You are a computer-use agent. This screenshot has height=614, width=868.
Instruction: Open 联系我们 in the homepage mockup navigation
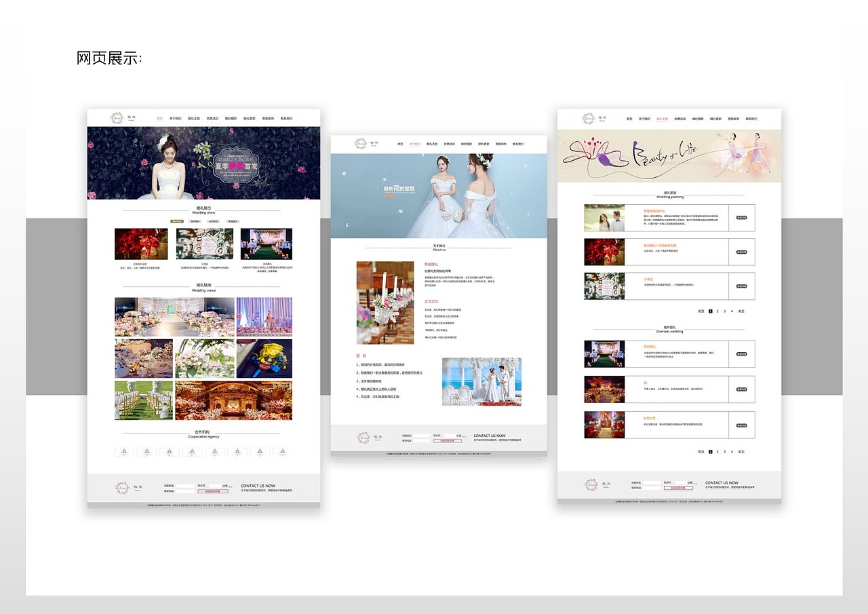point(287,118)
